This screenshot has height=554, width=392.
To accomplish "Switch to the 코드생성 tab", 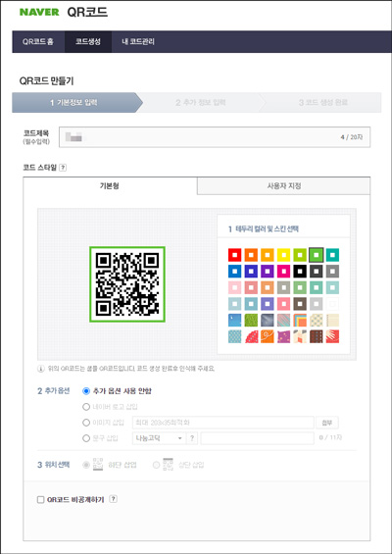I will (x=88, y=42).
